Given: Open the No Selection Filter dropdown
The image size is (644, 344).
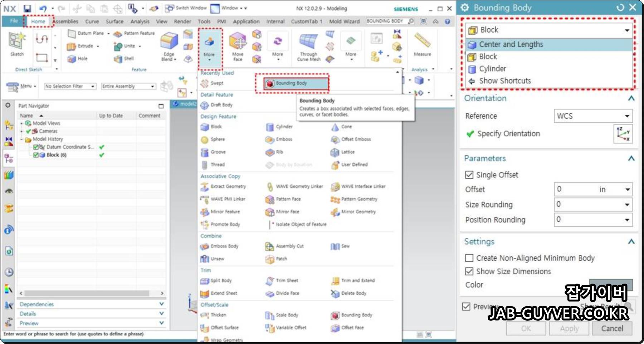Looking at the screenshot, I should pyautogui.click(x=70, y=87).
